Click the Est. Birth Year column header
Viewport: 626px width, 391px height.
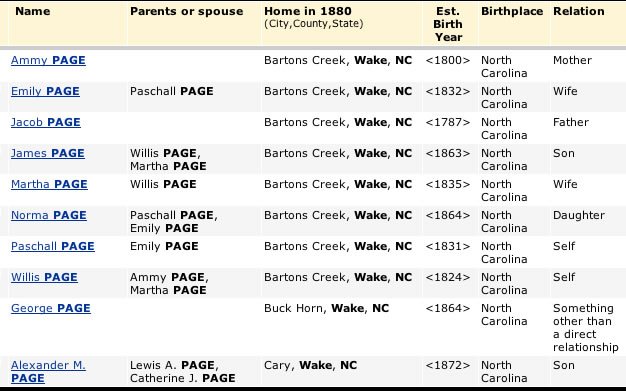pyautogui.click(x=448, y=24)
